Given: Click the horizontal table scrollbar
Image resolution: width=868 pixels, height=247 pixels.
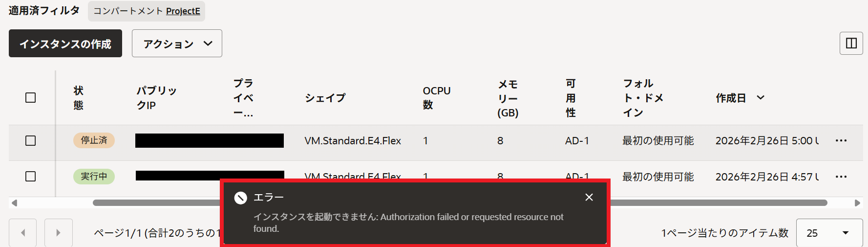Looking at the screenshot, I should pyautogui.click(x=156, y=202).
